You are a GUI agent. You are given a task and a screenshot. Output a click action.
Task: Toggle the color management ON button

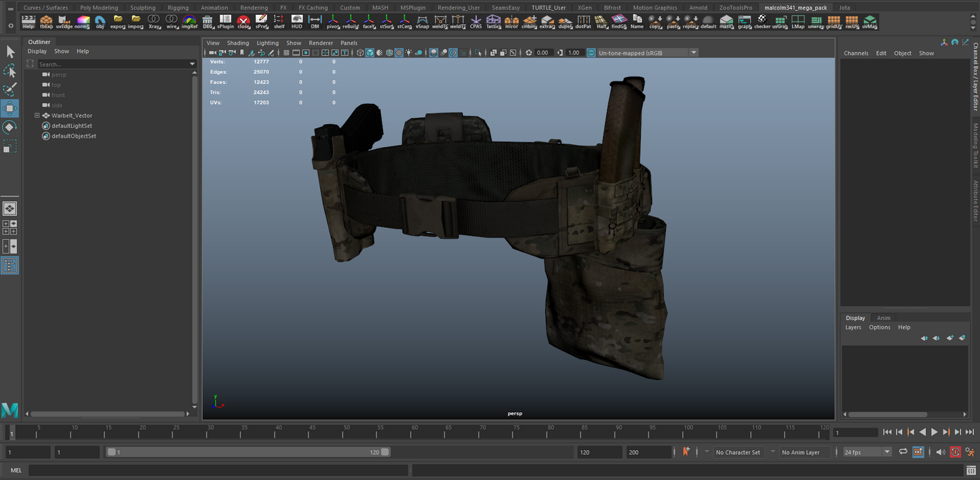[591, 53]
